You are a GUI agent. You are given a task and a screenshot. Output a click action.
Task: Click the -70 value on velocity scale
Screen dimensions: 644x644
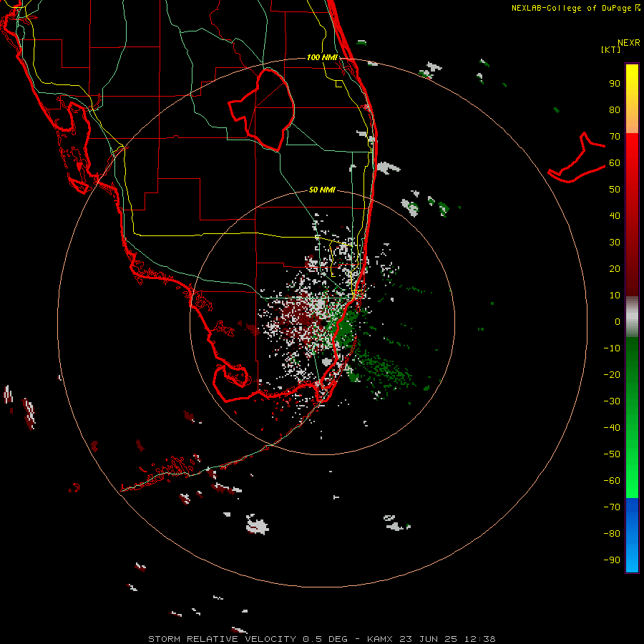[x=612, y=507]
